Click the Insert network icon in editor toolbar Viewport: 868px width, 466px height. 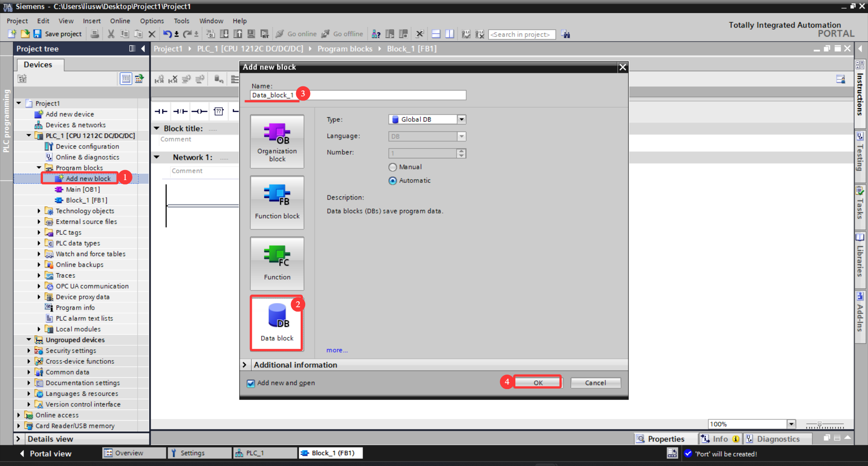[x=159, y=79]
